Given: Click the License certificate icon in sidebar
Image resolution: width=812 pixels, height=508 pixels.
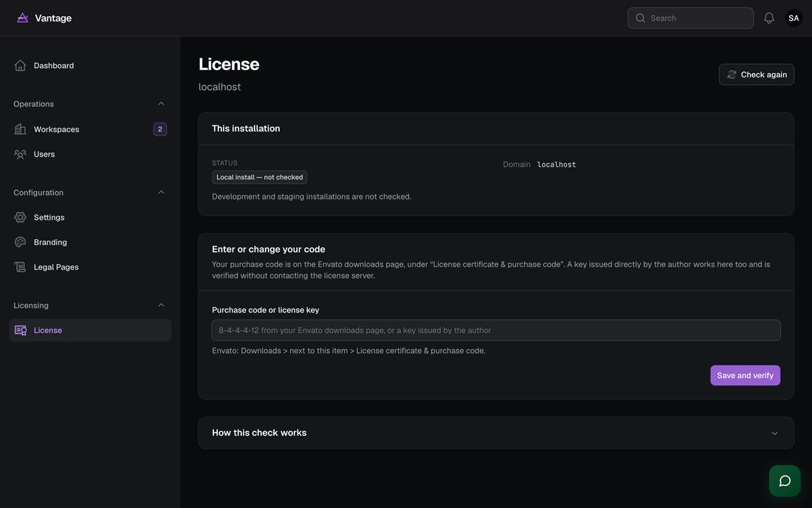Looking at the screenshot, I should pyautogui.click(x=20, y=330).
